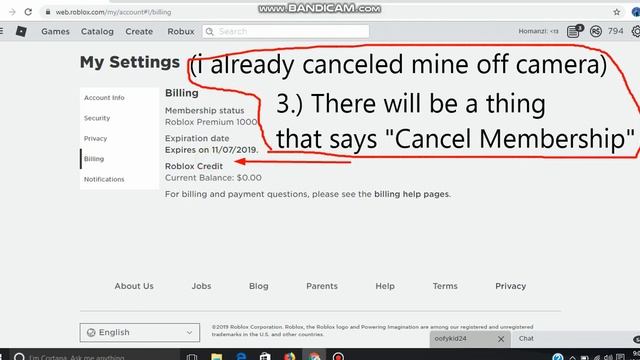Click the Parents footer link

(x=322, y=286)
